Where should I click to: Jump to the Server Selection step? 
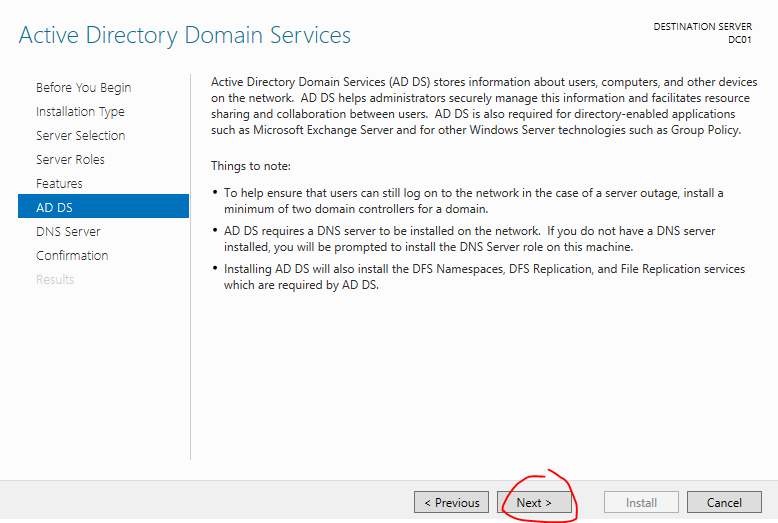click(80, 135)
